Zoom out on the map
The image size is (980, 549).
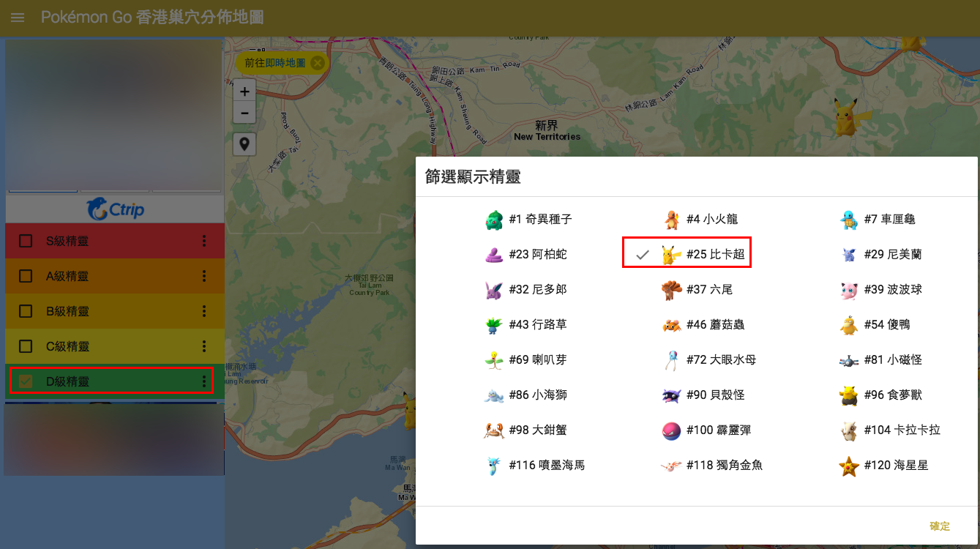point(244,113)
